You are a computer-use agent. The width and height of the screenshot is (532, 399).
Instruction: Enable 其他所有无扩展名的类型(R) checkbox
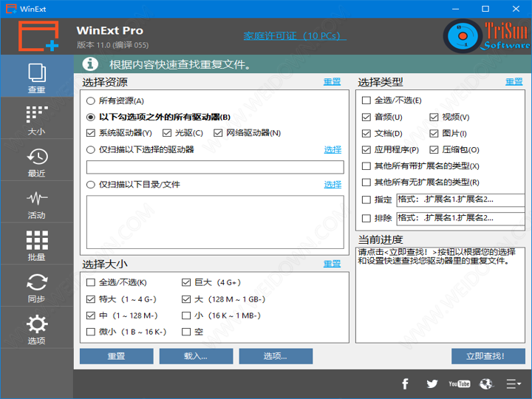click(366, 183)
